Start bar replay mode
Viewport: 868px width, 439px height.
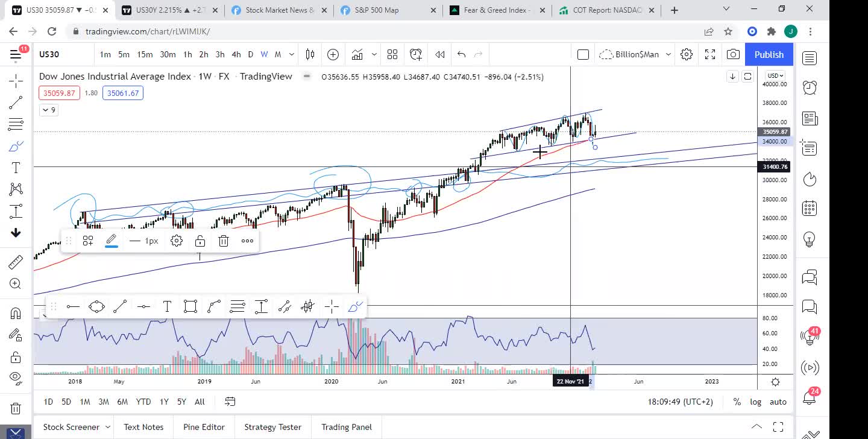(440, 54)
